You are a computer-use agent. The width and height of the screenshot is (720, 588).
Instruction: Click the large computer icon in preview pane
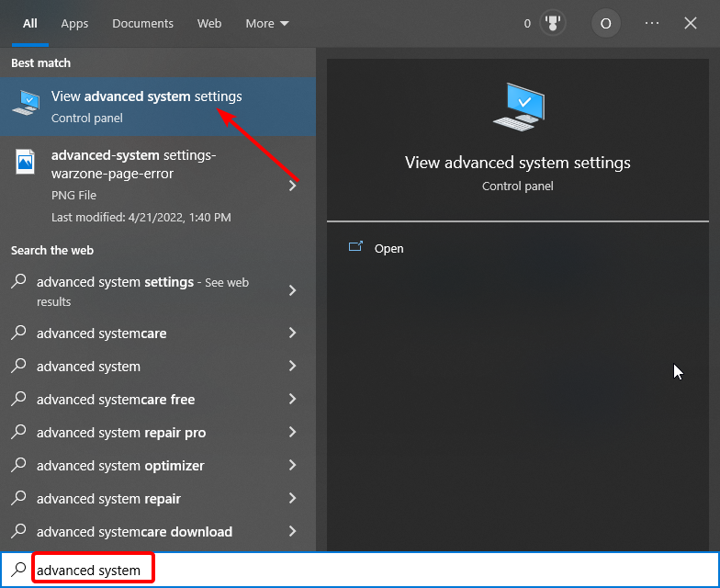[x=518, y=107]
